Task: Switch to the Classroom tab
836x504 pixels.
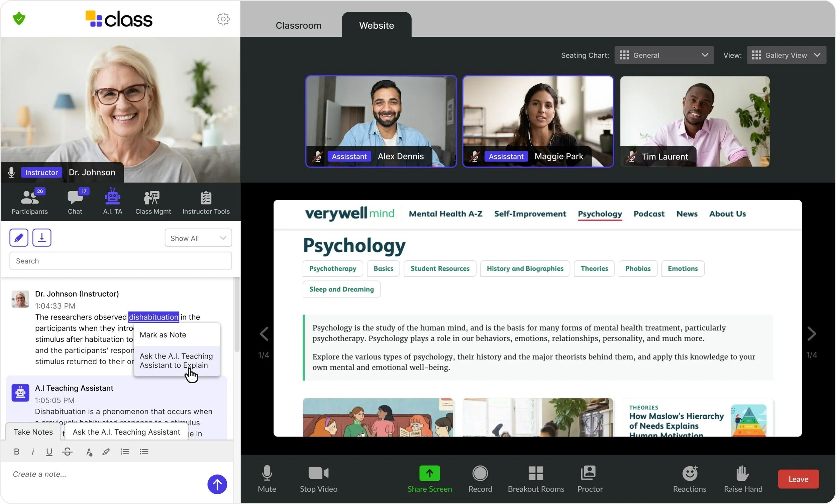Action: point(298,25)
